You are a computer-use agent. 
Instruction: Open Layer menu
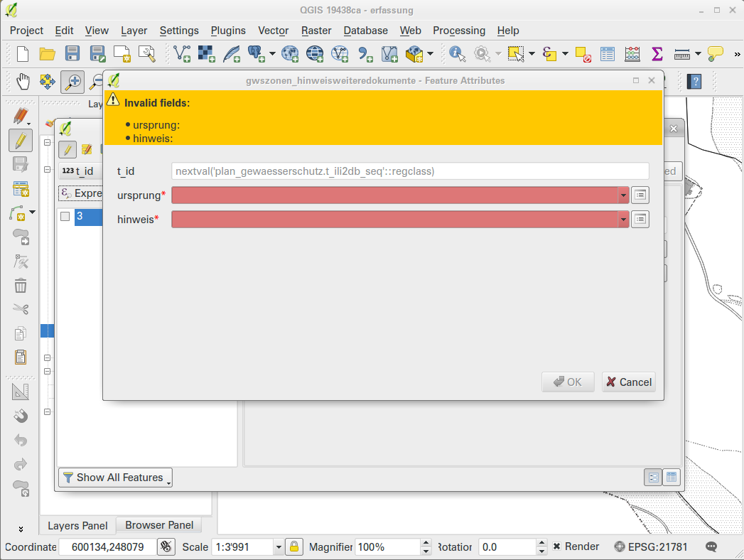coord(134,31)
